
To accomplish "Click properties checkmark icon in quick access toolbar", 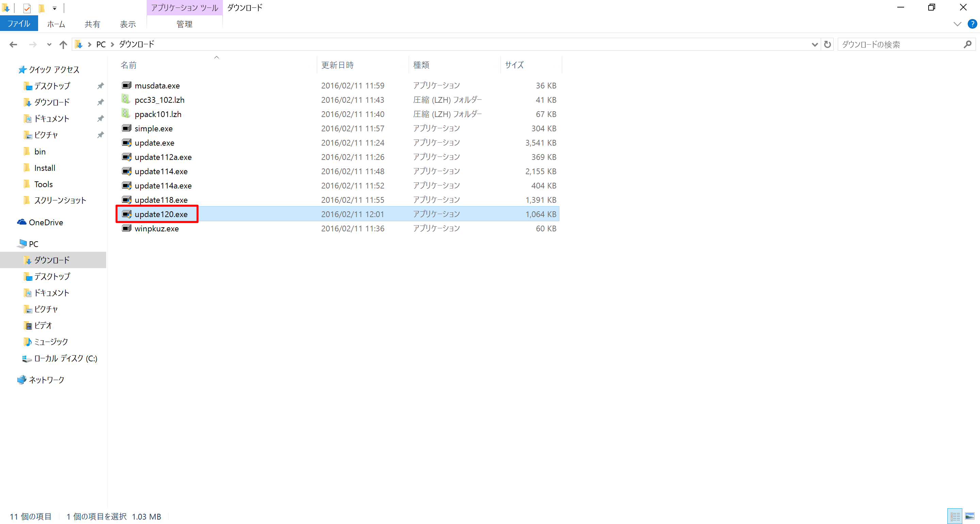I will 27,8.
